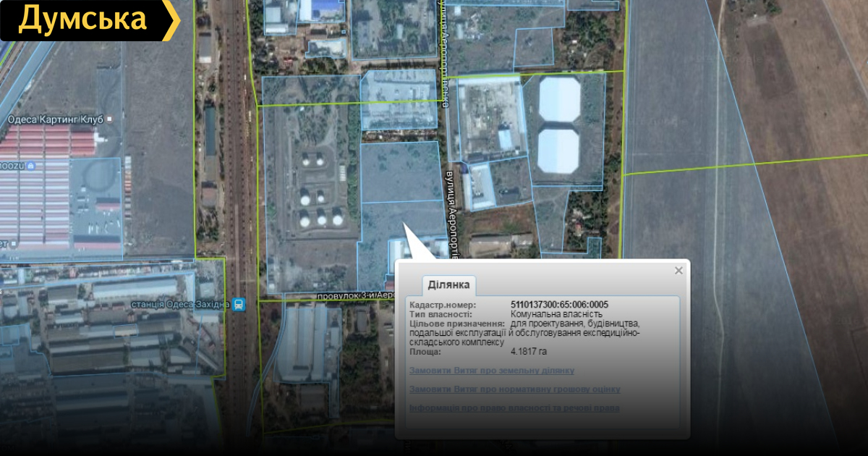Click the blue train station icon
868x456 pixels.
pyautogui.click(x=239, y=304)
